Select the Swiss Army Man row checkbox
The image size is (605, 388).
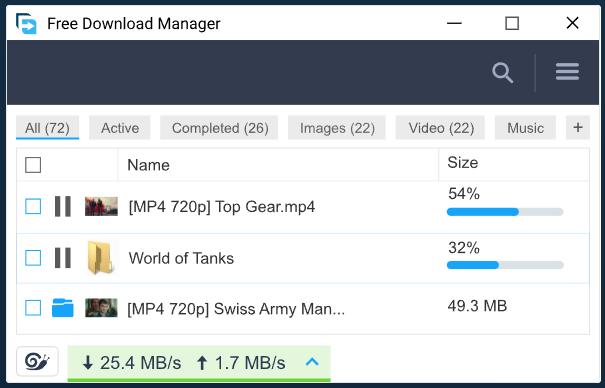(x=33, y=308)
